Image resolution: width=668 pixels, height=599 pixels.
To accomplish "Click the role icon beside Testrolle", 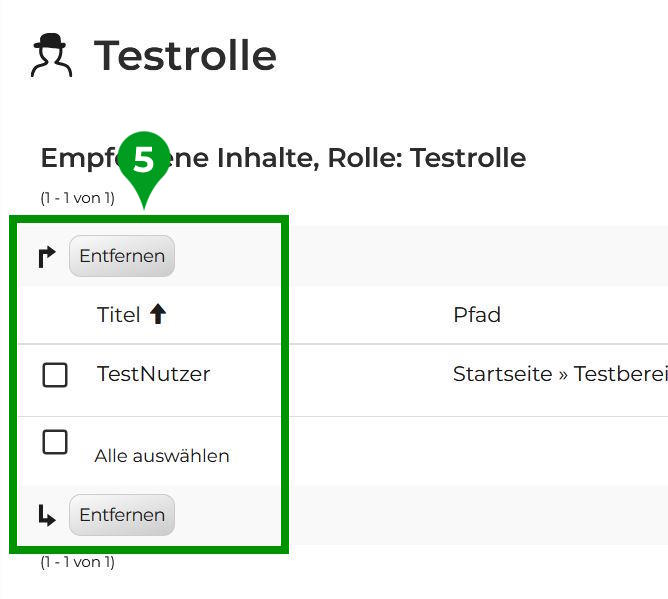I will click(51, 55).
